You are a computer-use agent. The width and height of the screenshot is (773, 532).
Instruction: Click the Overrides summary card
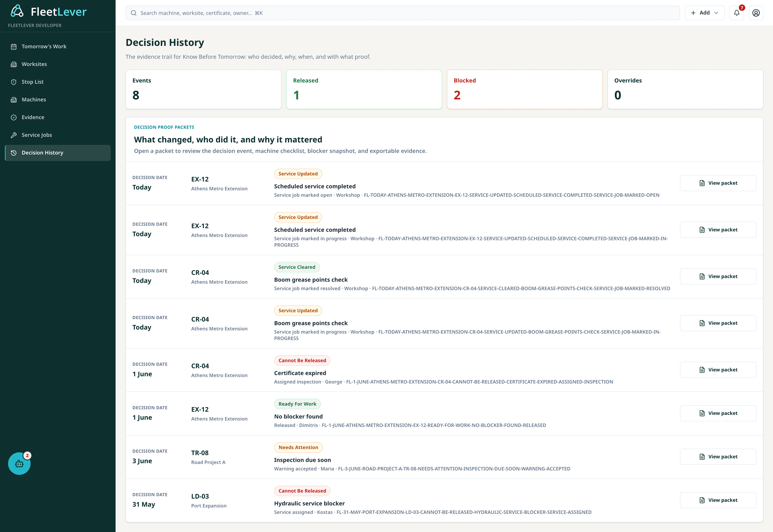click(685, 89)
